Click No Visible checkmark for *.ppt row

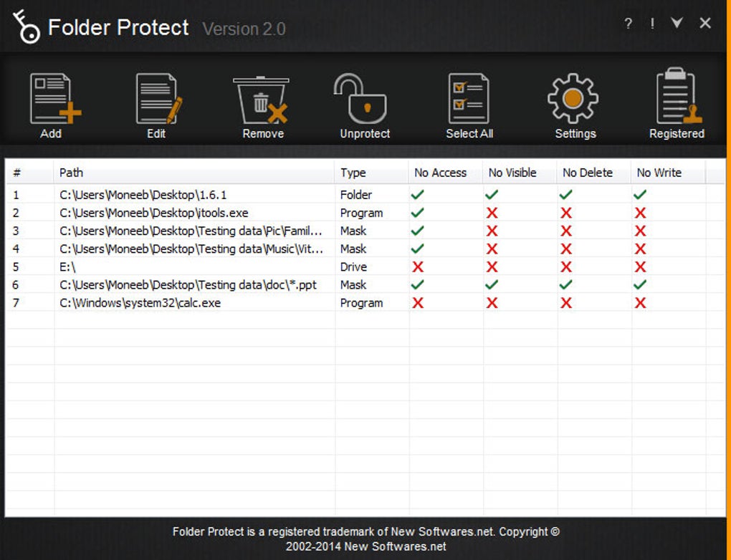point(492,284)
